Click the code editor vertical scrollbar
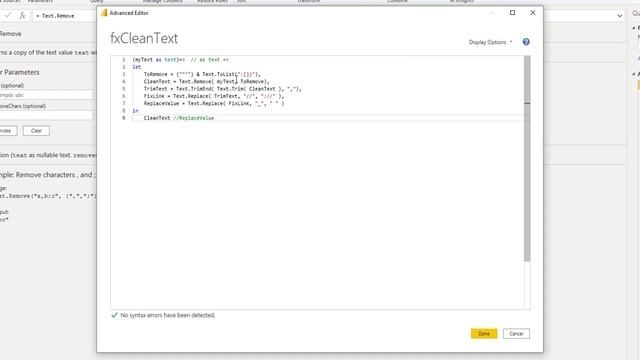 (527, 158)
